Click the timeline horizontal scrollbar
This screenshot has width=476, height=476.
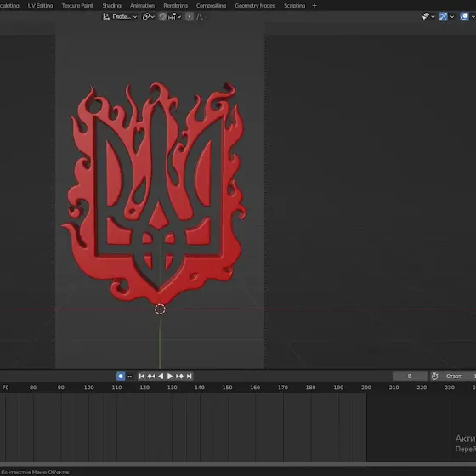[x=238, y=464]
